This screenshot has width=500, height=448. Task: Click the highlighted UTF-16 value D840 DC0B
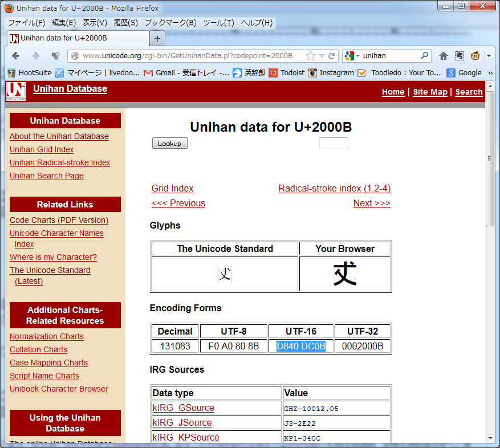coord(301,347)
